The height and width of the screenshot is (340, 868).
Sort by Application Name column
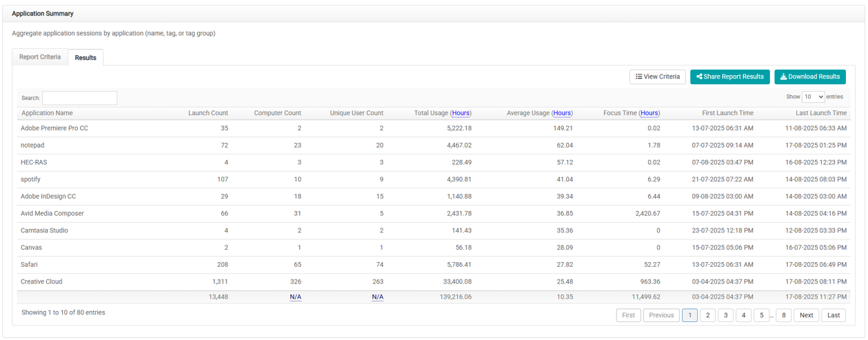pyautogui.click(x=47, y=113)
